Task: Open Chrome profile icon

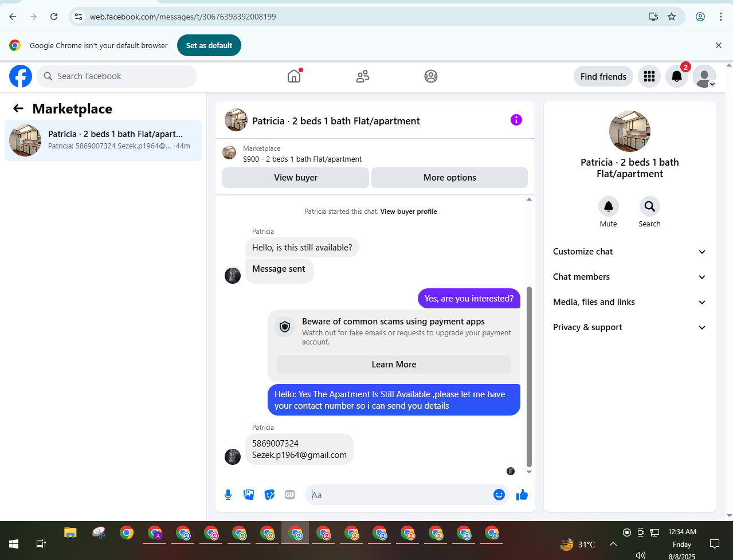Action: click(x=700, y=17)
